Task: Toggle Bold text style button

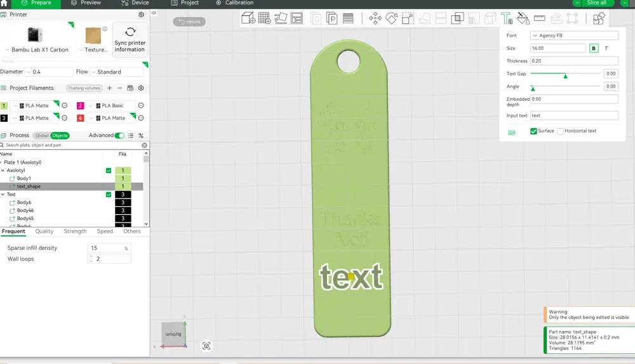Action: tap(594, 48)
